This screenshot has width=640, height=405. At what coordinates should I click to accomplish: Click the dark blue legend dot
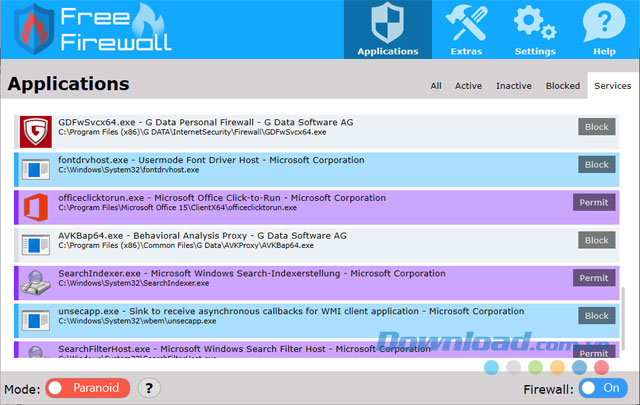(x=580, y=367)
